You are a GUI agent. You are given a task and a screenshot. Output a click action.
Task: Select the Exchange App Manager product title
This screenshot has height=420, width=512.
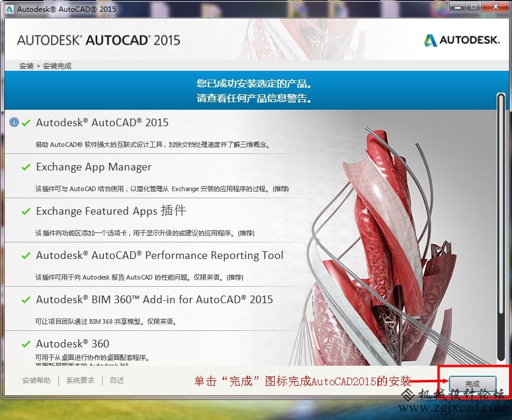(x=94, y=167)
